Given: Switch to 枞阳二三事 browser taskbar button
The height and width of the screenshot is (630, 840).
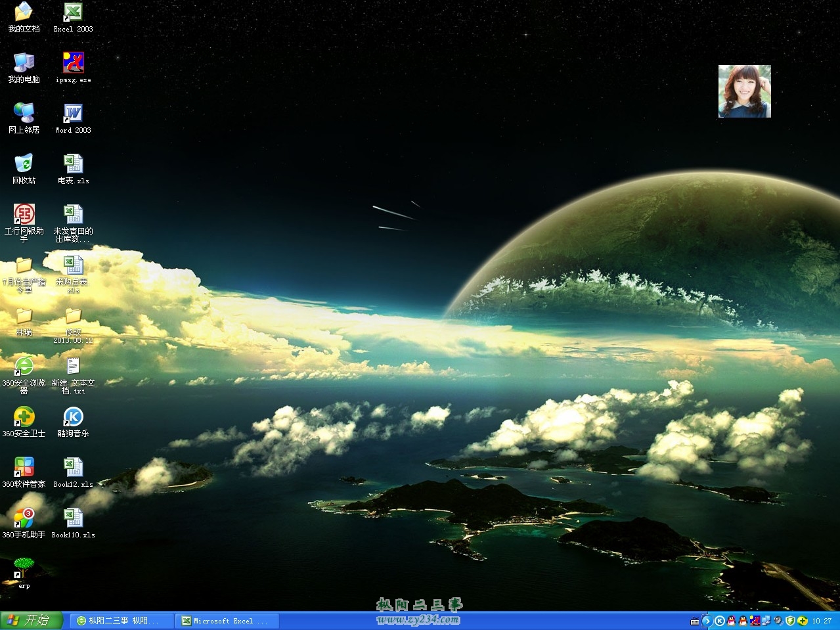Looking at the screenshot, I should pyautogui.click(x=121, y=620).
